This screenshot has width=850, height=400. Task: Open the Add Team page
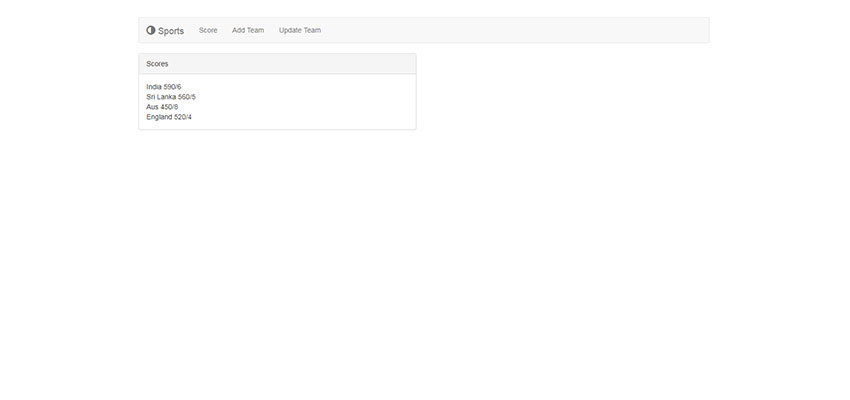(248, 30)
